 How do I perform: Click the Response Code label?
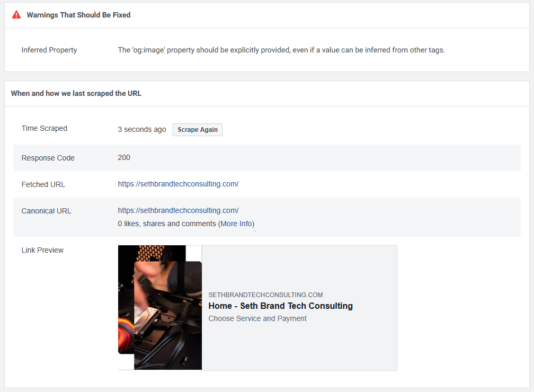(48, 158)
